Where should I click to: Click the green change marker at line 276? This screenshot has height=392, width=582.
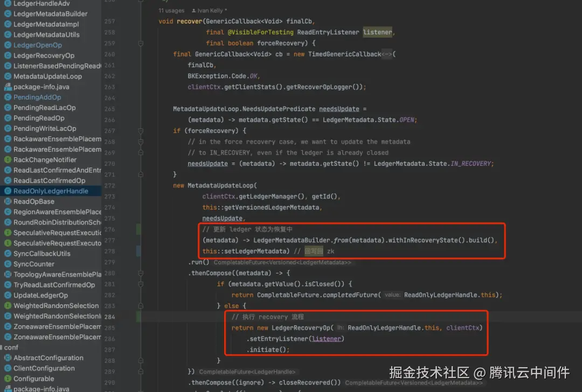[138, 229]
